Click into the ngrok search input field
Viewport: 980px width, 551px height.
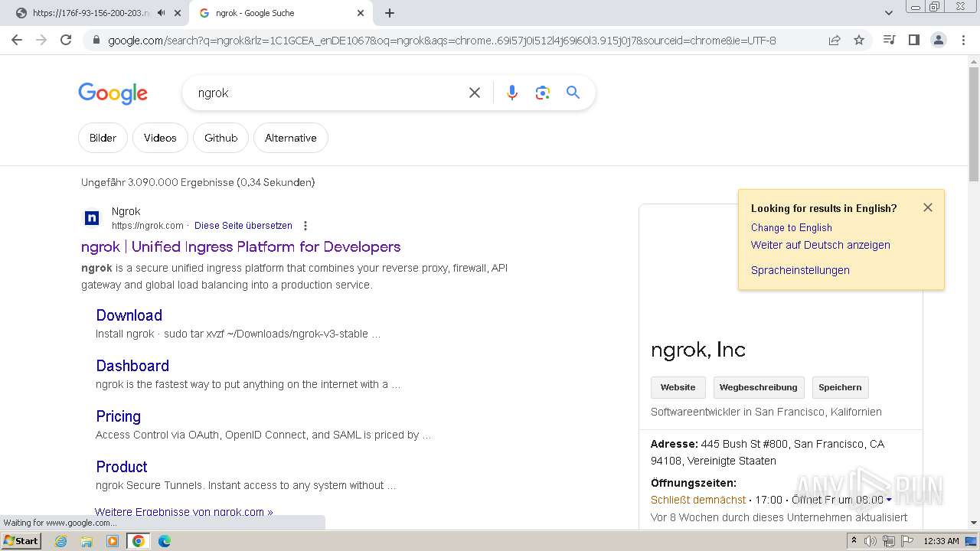point(325,93)
